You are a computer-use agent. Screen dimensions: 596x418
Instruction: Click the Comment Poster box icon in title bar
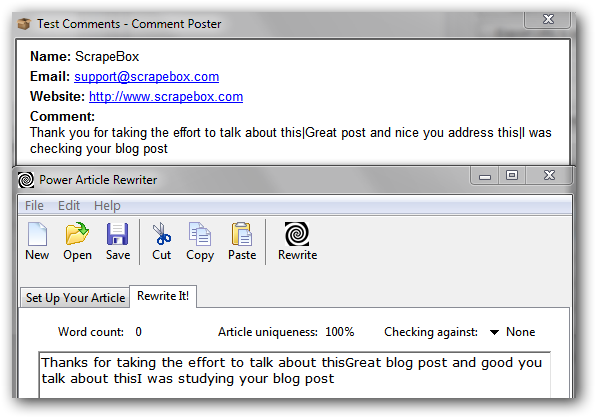coord(24,24)
